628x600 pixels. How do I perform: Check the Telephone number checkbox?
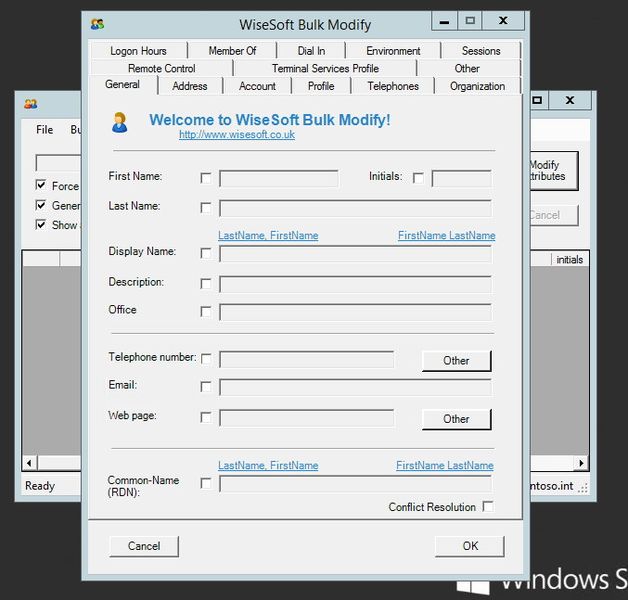206,358
